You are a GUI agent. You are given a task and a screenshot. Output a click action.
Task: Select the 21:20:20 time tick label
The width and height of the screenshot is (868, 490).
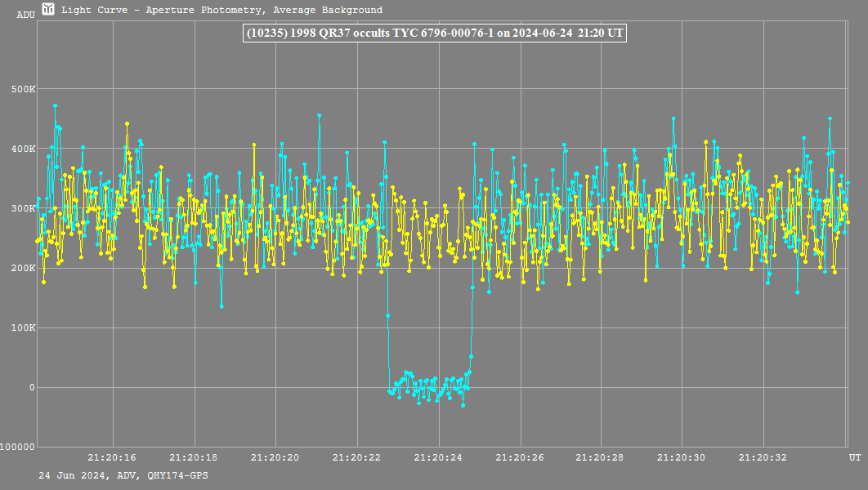275,458
